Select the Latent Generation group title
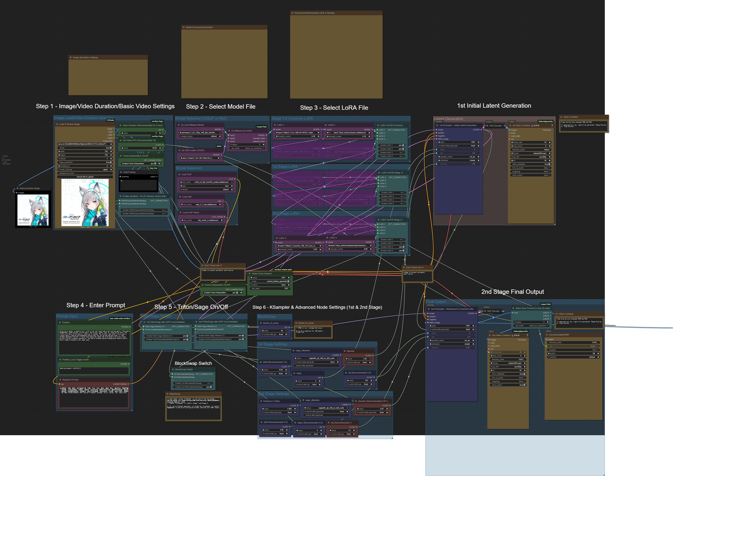 click(448, 119)
